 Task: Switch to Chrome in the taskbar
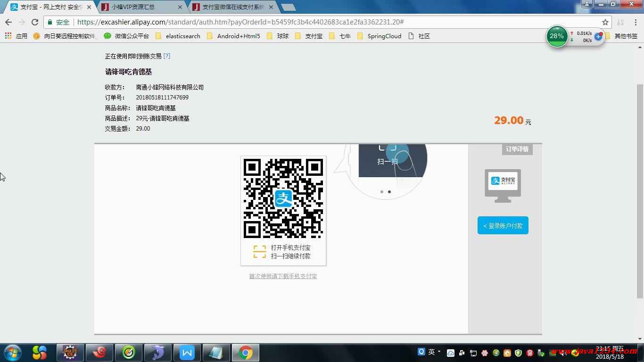point(245,353)
